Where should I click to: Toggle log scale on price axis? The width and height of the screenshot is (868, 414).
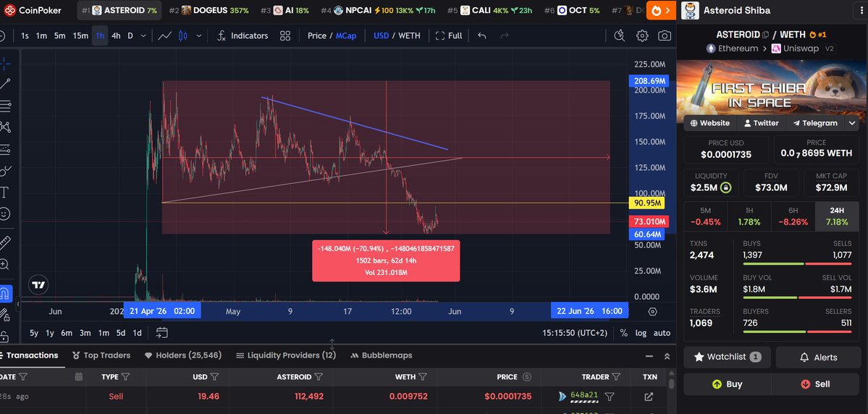[x=641, y=333]
